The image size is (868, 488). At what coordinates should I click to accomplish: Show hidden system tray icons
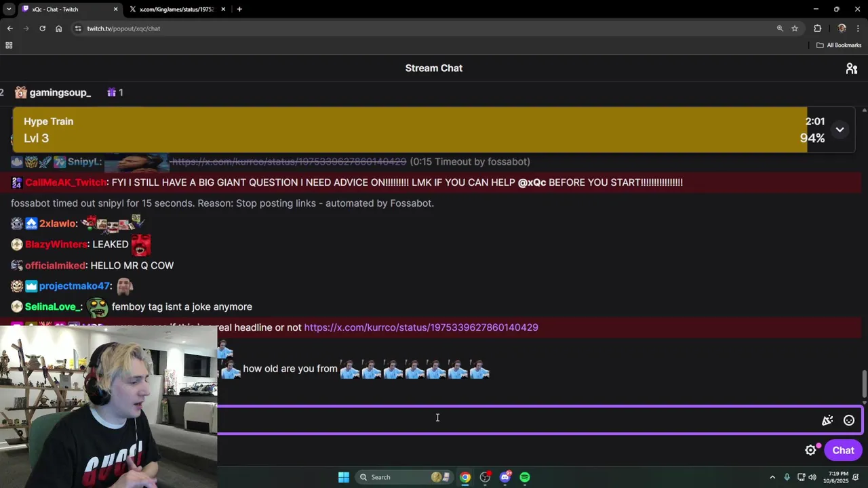click(x=772, y=477)
